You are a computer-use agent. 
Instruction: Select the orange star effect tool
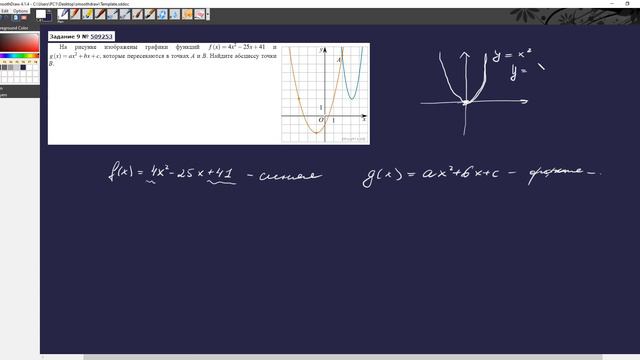(x=187, y=15)
